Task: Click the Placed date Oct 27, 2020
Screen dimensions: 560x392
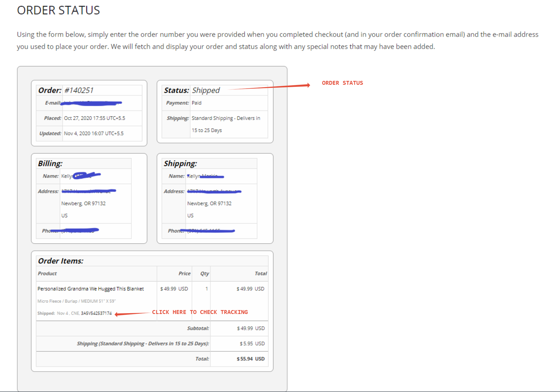Action: [x=94, y=118]
